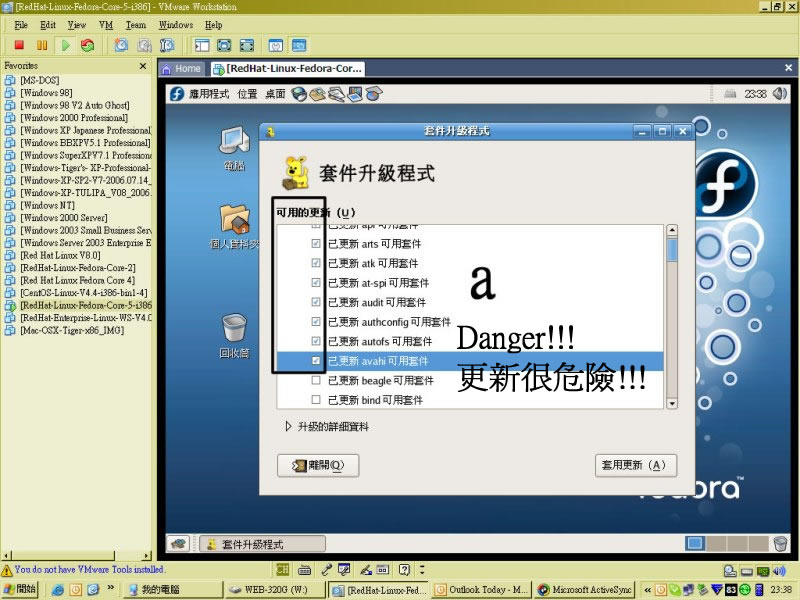Open the VMware File menu
The width and height of the screenshot is (800, 600).
pos(21,25)
